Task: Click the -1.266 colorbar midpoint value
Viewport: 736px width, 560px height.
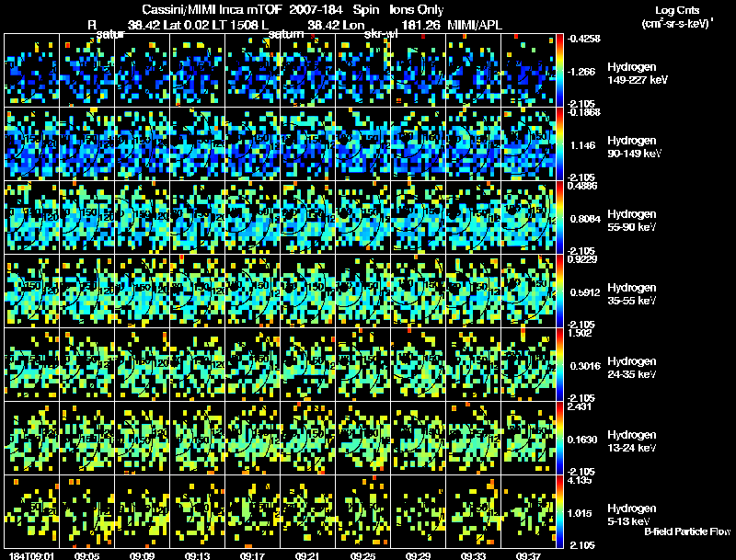Action: click(581, 72)
